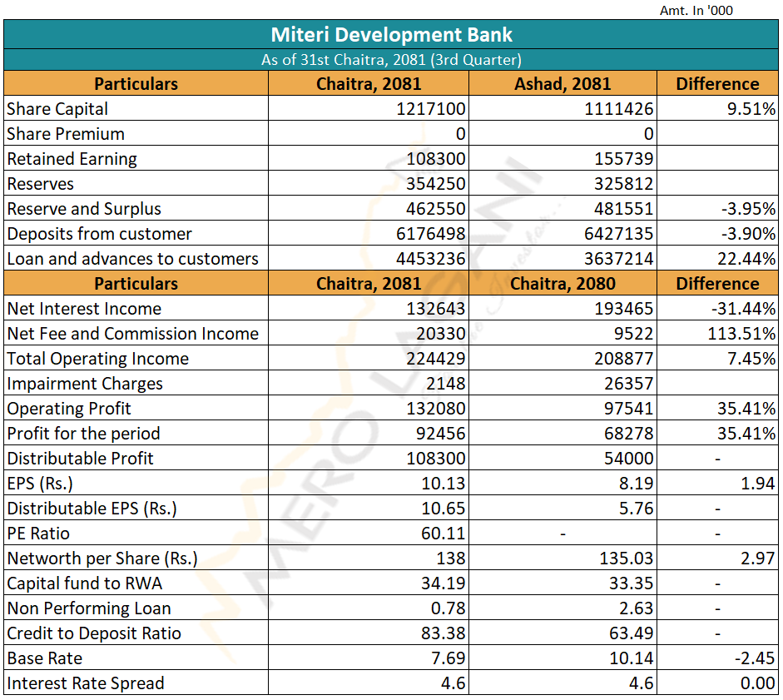
Task: Click the Miteri Development Bank title
Action: (391, 35)
